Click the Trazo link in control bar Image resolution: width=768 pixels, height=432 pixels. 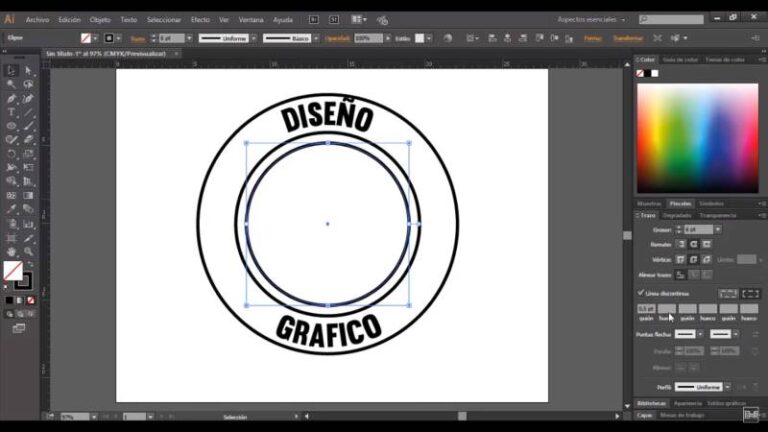138,39
